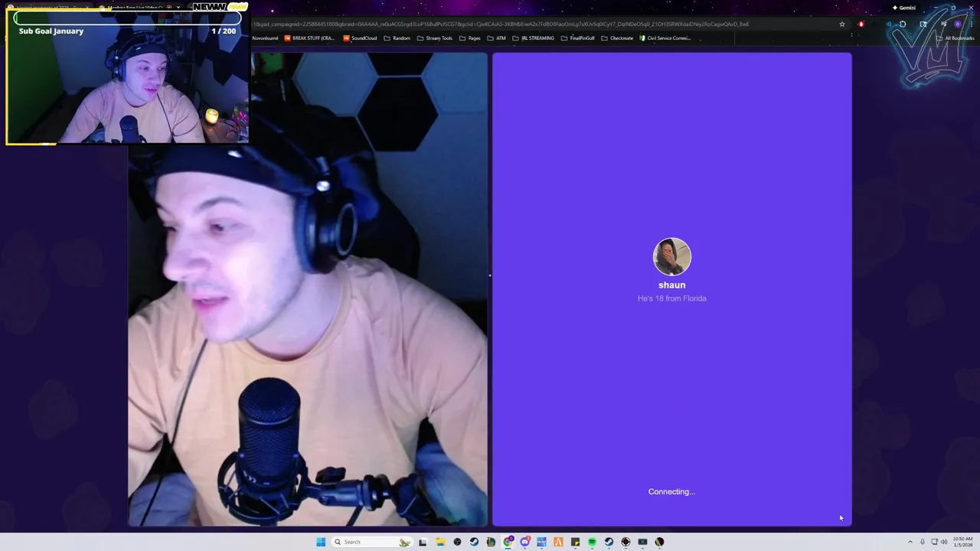Expand the Pages bookmarks folder

coord(470,38)
